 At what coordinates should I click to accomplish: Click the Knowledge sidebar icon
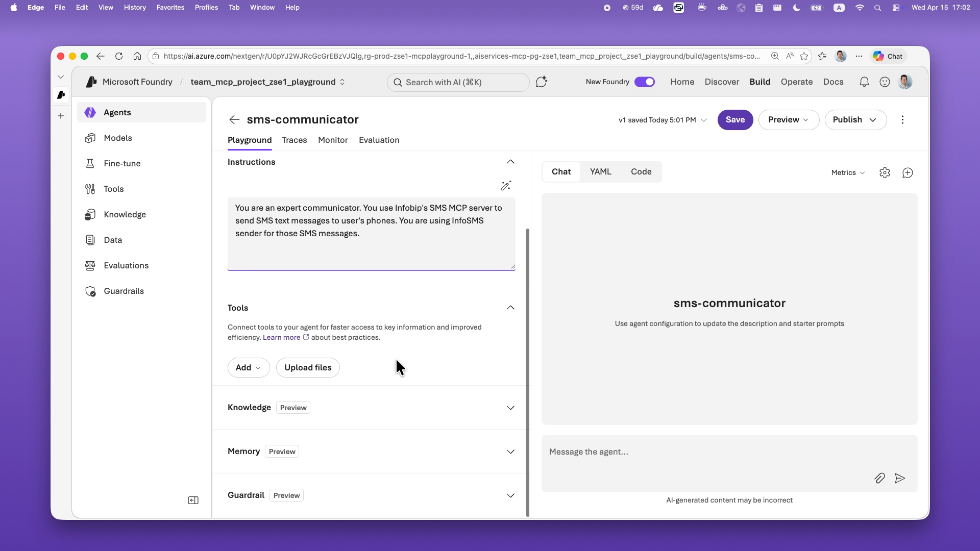90,214
